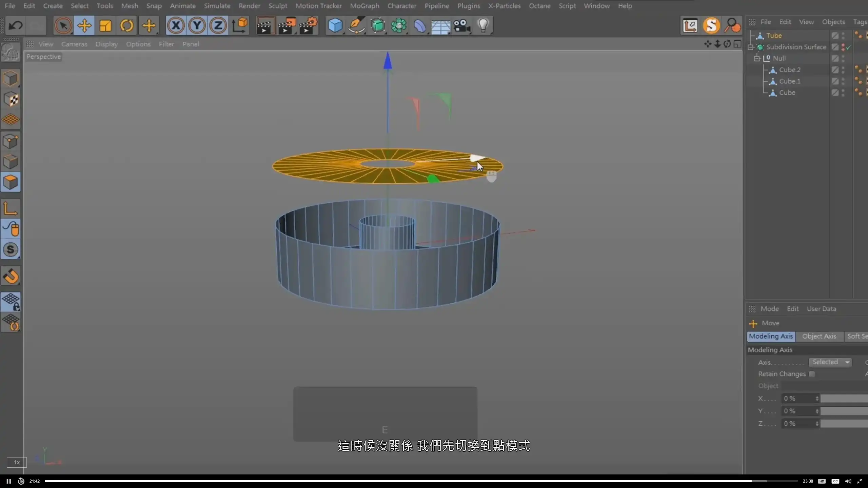868x488 pixels.
Task: Enable the Retain Changes checkbox
Action: pos(812,374)
